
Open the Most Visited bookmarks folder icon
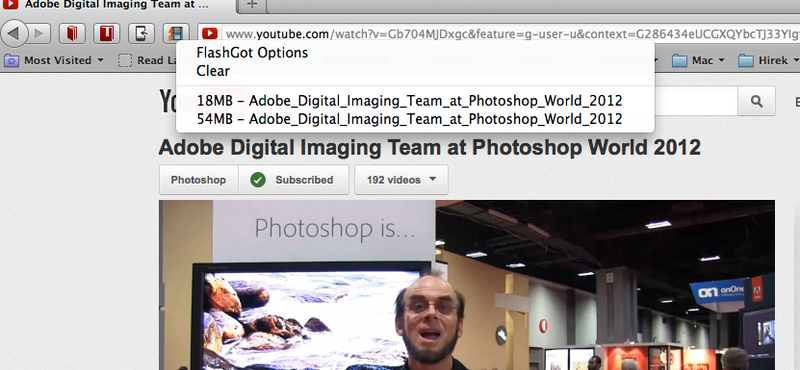point(11,61)
